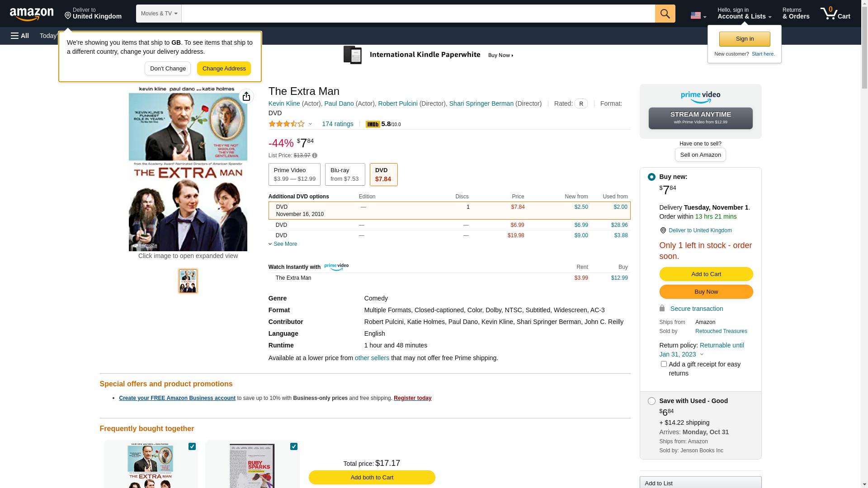Select the Buy new radio button

point(651,177)
